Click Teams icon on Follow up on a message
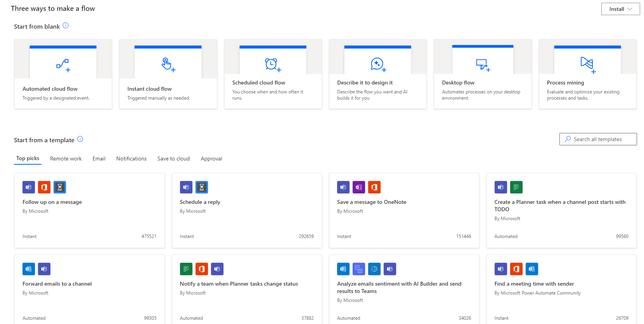 tap(29, 187)
